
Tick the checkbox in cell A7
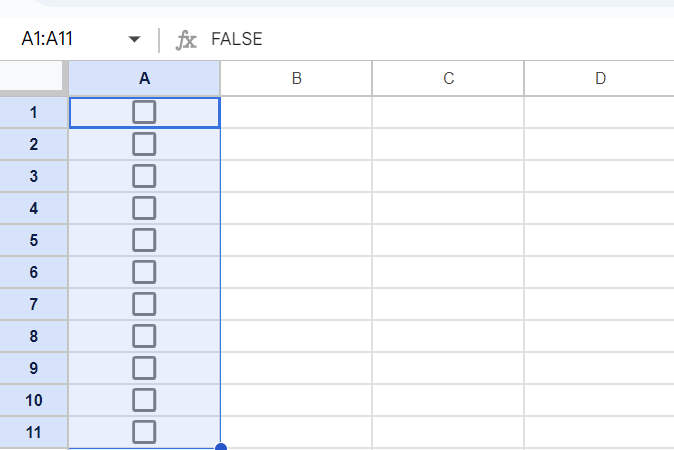pos(144,304)
